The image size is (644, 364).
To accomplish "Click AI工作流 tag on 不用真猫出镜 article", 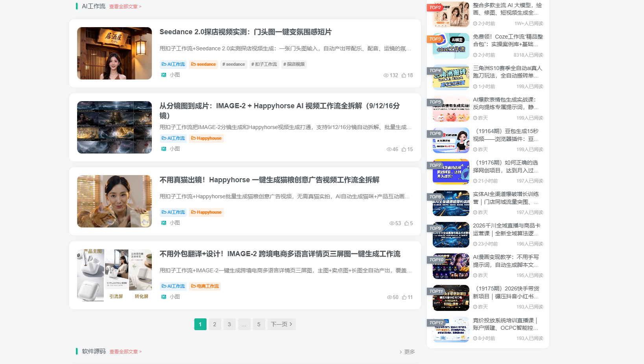I will (173, 212).
